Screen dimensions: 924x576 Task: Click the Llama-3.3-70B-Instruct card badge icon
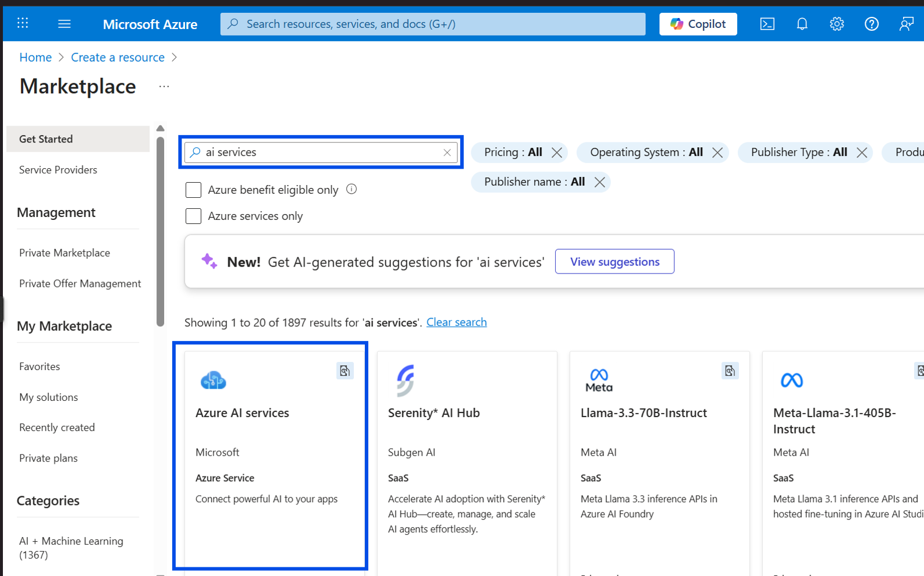730,371
